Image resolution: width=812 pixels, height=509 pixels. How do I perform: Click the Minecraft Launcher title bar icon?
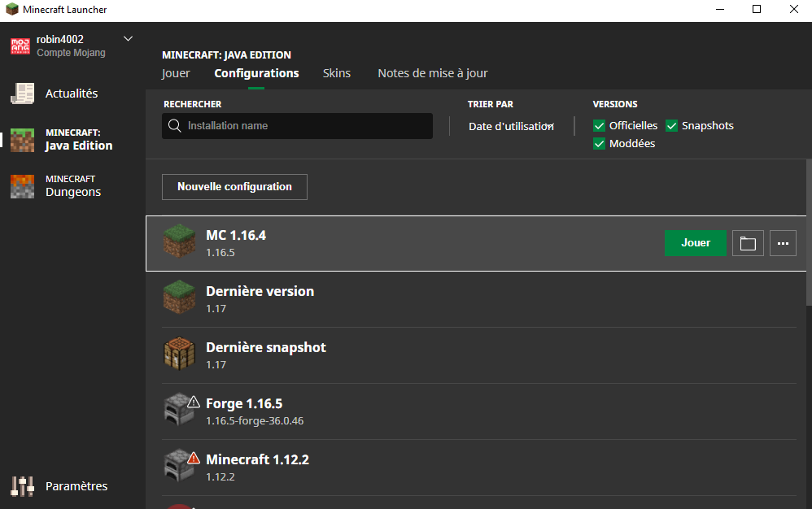tap(12, 9)
